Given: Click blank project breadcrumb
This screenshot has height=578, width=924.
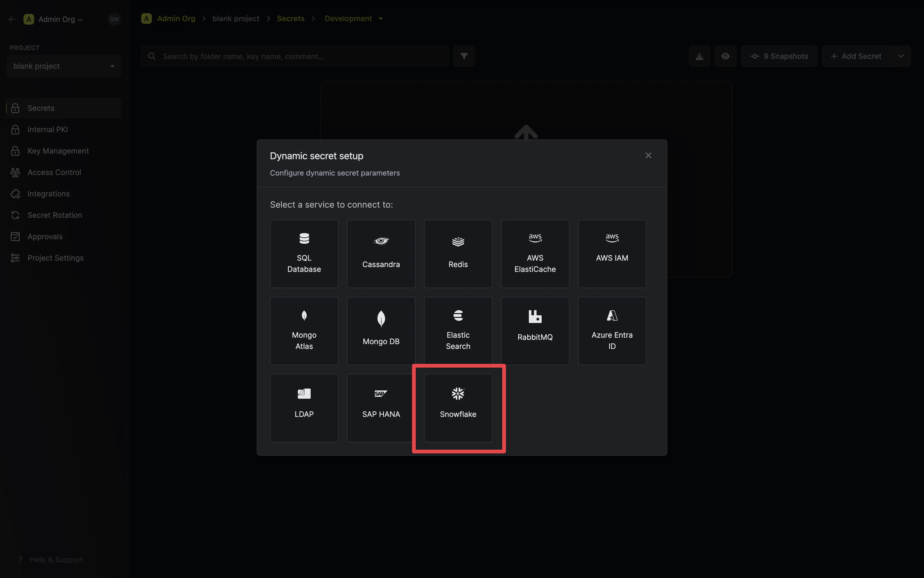Looking at the screenshot, I should 236,18.
